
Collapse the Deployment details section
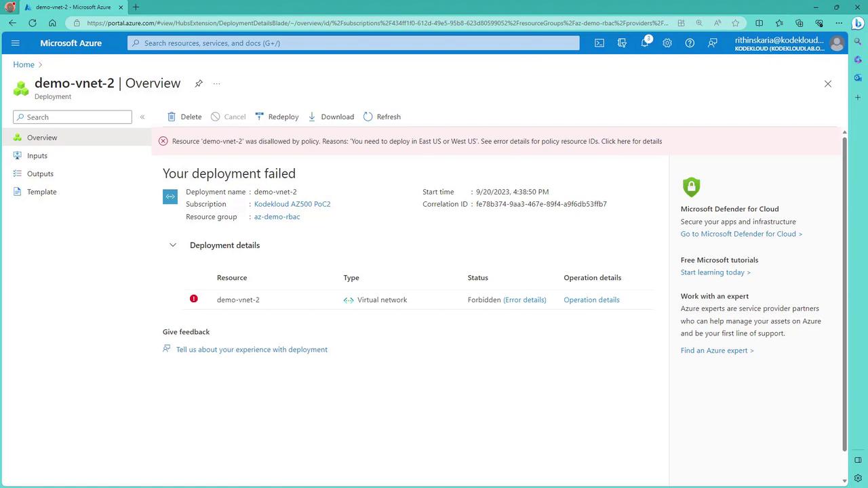[173, 245]
